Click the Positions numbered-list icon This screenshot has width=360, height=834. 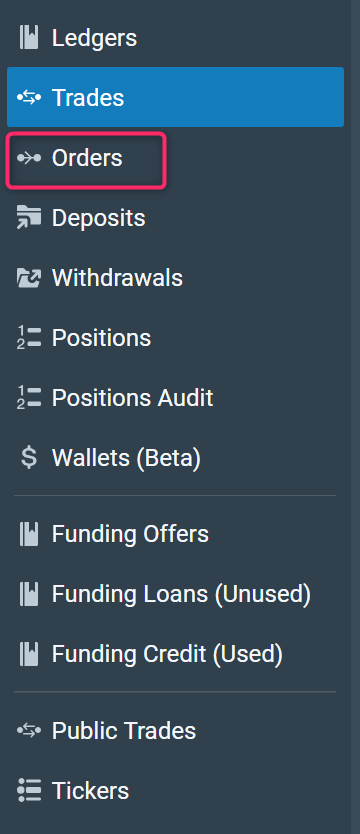[29, 338]
